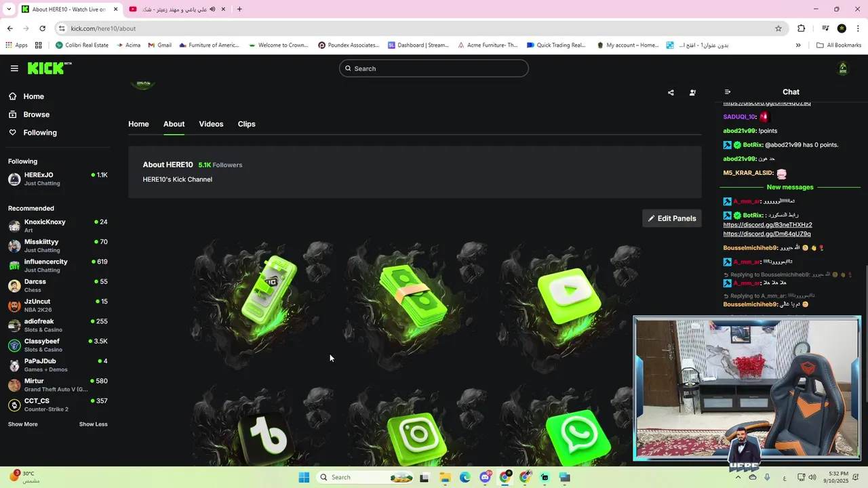Open the discord.gg/Dm64qUZ9q link below B3neTHXHz2

click(x=767, y=234)
